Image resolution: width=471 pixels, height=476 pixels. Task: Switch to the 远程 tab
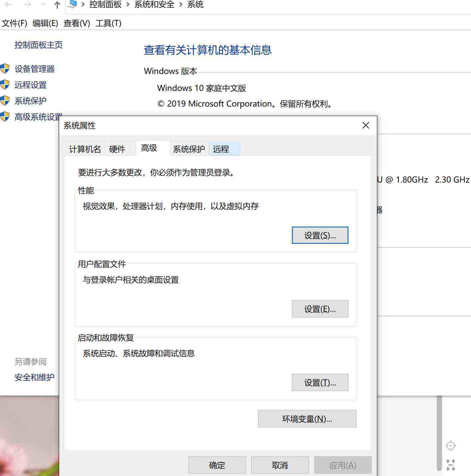click(221, 149)
